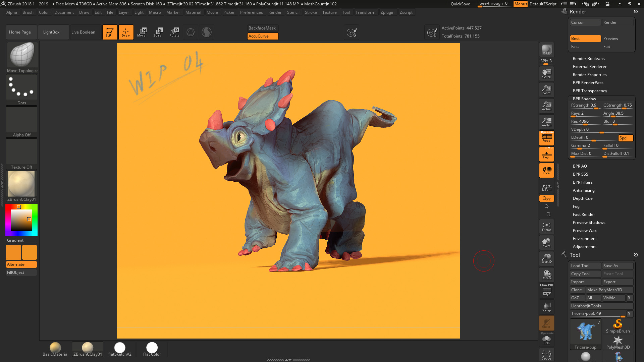Toggle Transp transparency mode
The image size is (644, 362).
(546, 307)
